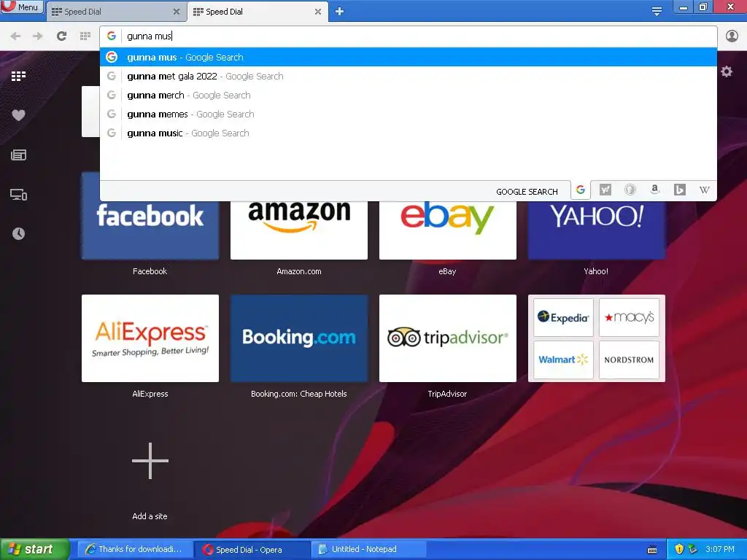Add a site with the plus tile

coord(150,461)
